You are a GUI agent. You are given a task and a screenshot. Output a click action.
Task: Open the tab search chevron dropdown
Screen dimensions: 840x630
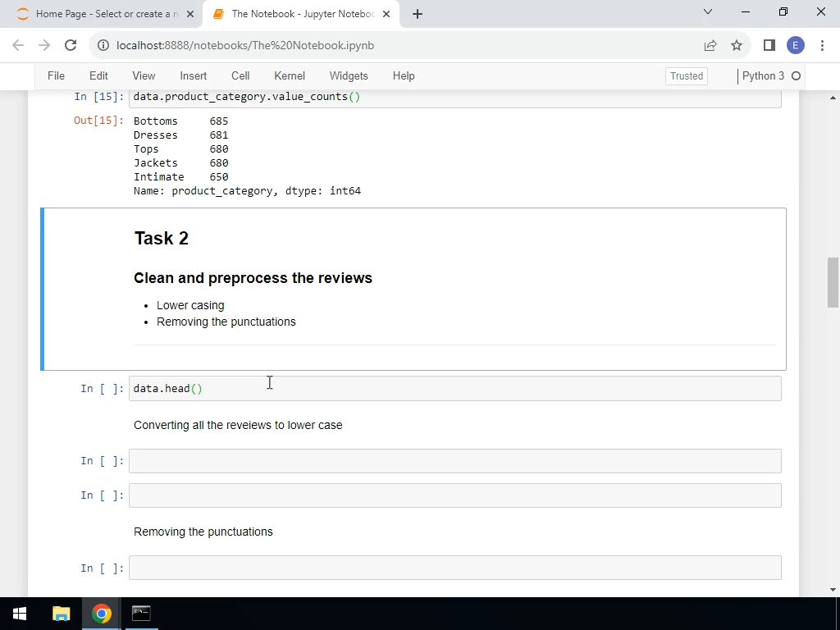coord(708,12)
